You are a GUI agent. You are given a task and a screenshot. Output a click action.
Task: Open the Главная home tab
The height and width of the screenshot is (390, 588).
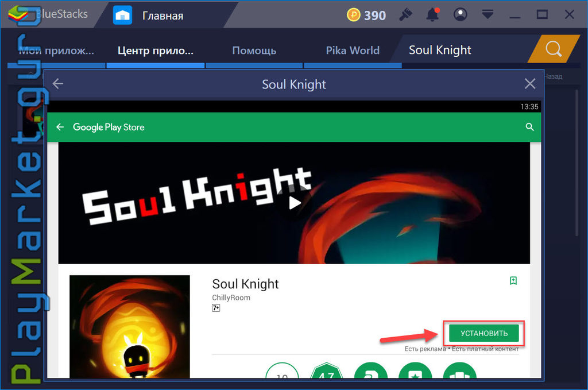(x=149, y=16)
